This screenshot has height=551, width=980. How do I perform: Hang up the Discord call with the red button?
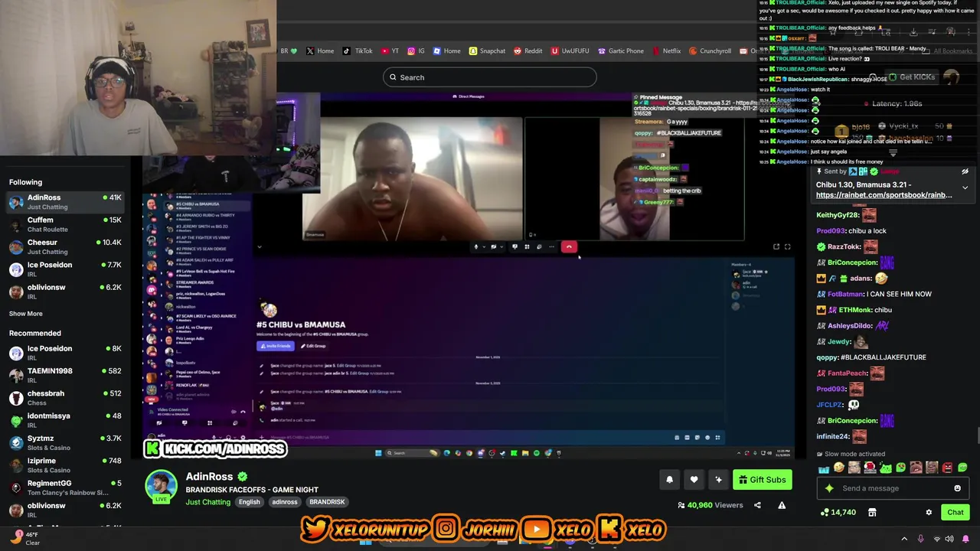[x=569, y=246]
